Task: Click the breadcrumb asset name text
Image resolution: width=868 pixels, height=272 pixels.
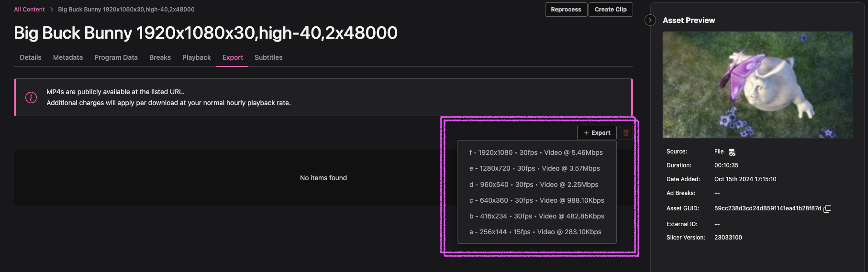Action: pos(126,10)
